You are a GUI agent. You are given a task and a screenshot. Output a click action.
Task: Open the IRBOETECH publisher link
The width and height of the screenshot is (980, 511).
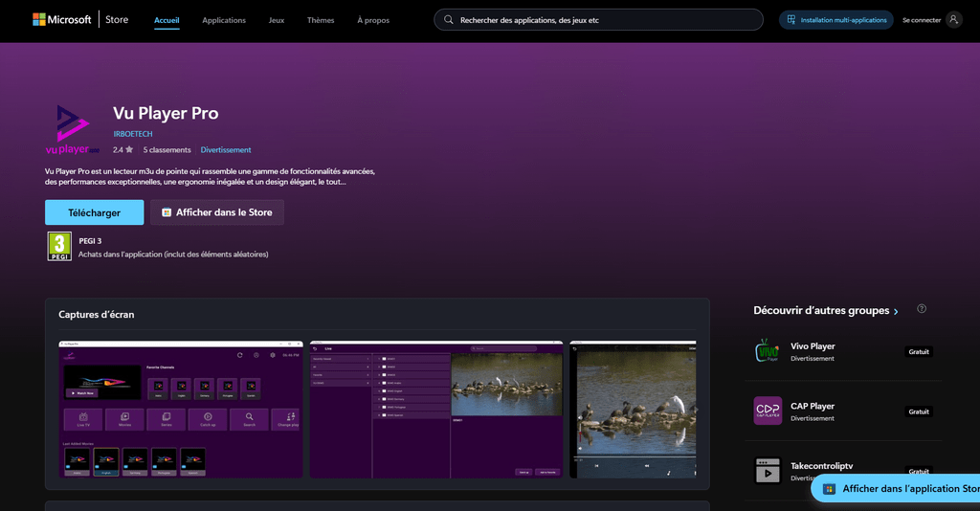point(132,134)
